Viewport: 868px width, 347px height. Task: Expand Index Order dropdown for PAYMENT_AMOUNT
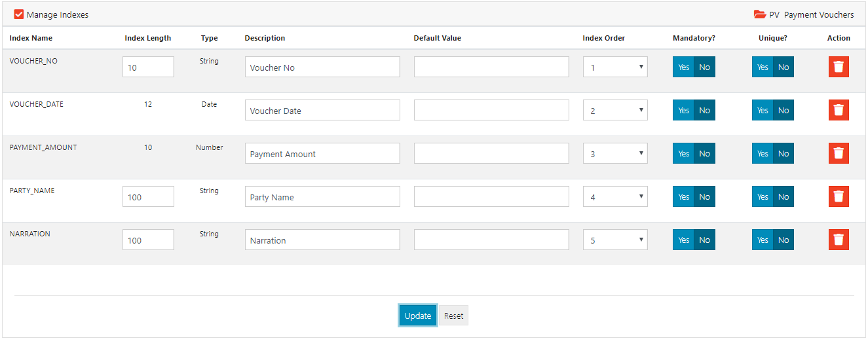tap(614, 153)
